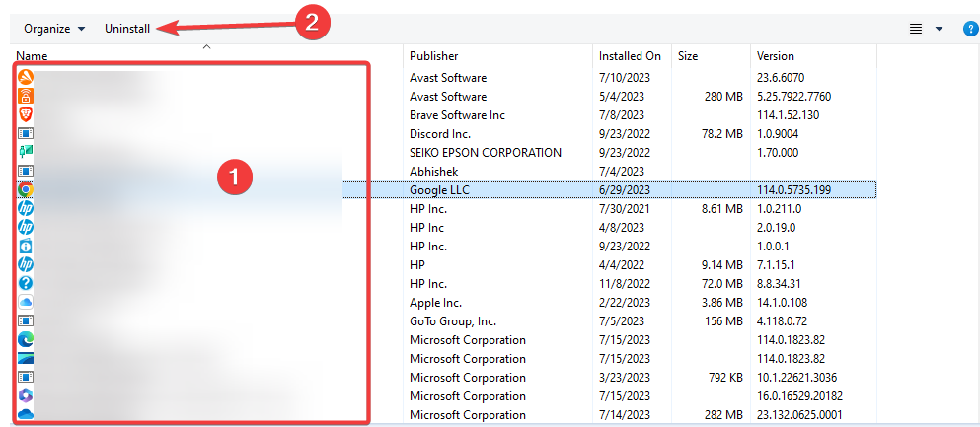Viewport: 980px width, 427px height.
Task: Click the iCloud icon in the Apple Inc. row
Action: (26, 302)
